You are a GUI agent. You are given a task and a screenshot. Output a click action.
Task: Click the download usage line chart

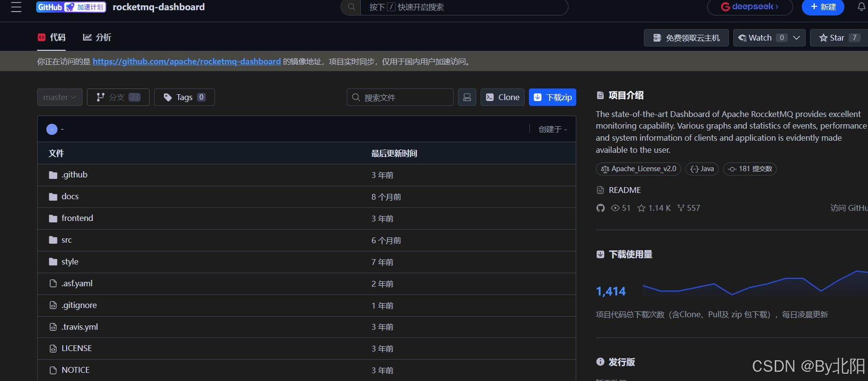tap(755, 283)
